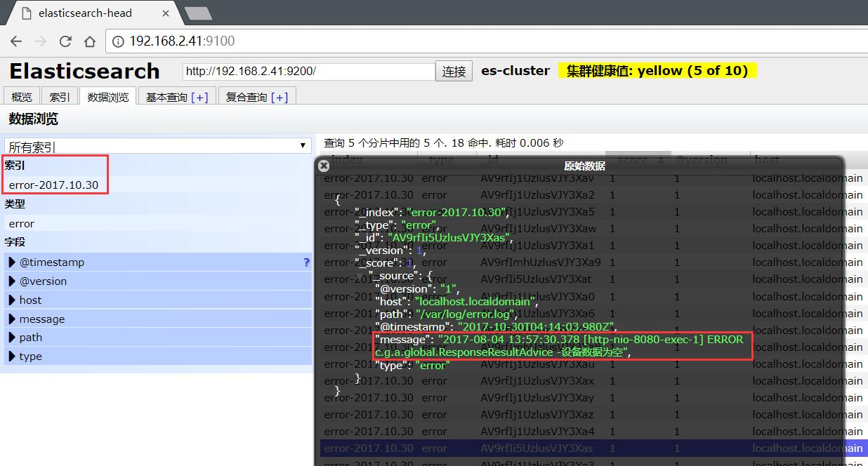Click the elasticsearch-head tab page icon

(x=27, y=13)
